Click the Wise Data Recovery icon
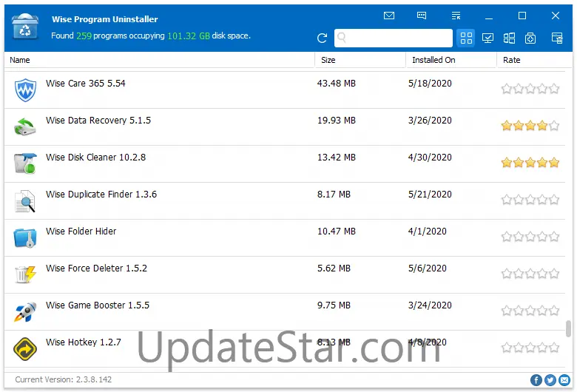Screen dimensions: 577x392 (x=24, y=126)
